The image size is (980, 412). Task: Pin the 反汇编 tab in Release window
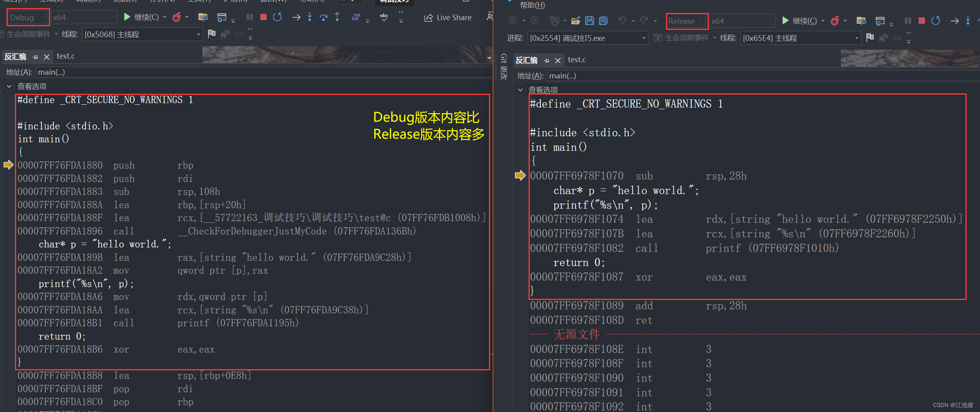(x=546, y=61)
